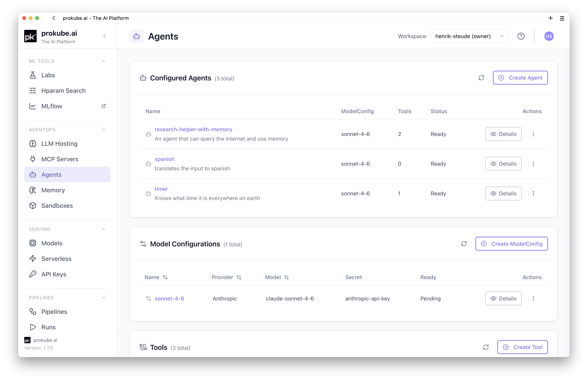Open MLflow in the sidebar
Screen dimensions: 588x381
(67, 106)
